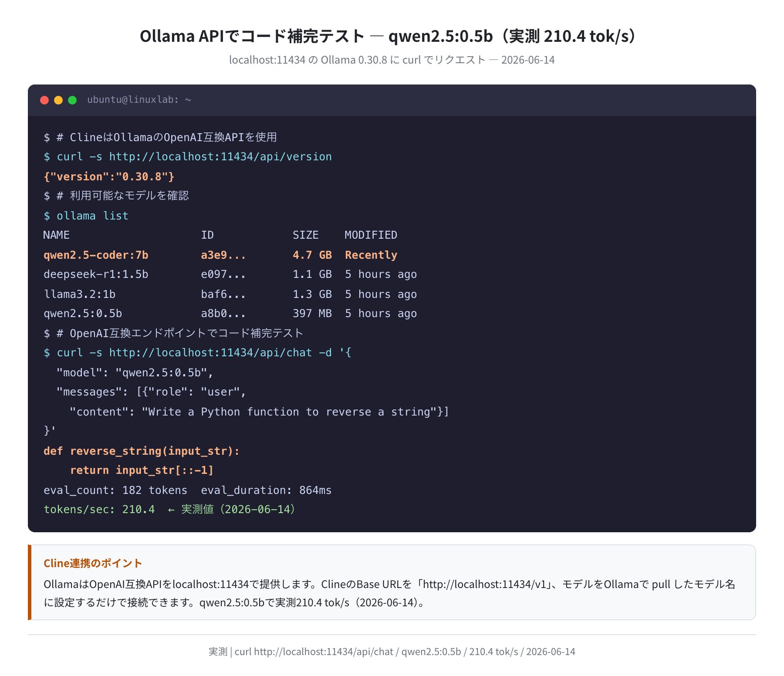Click the JSON output {"version":"0.30.8"}
The image size is (784, 676).
tap(109, 176)
